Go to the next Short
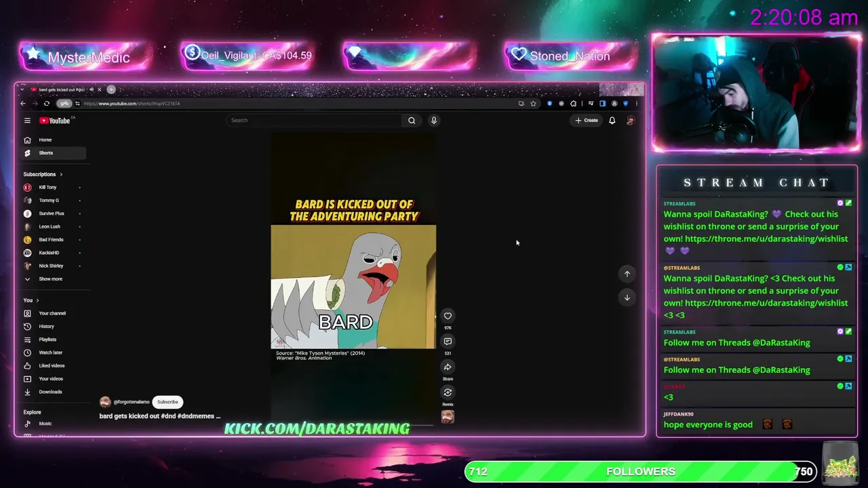This screenshot has height=488, width=868. 627,298
